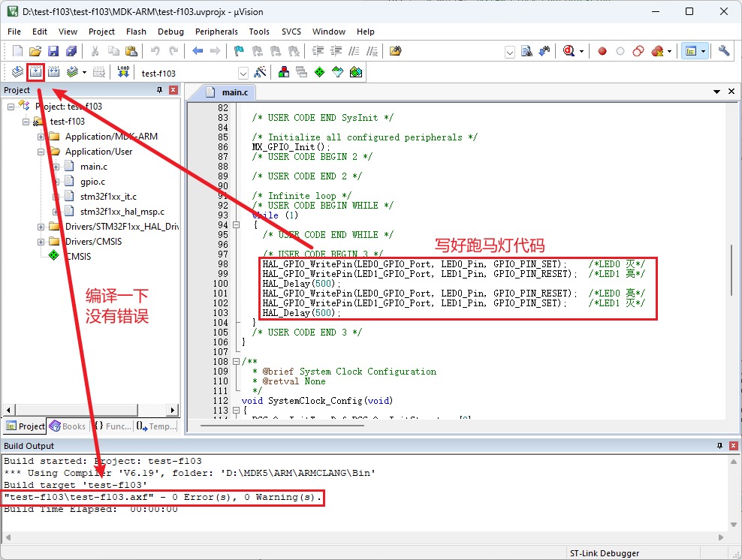Image resolution: width=742 pixels, height=560 pixels.
Task: Click the Select Software Packs icon
Action: [x=338, y=72]
